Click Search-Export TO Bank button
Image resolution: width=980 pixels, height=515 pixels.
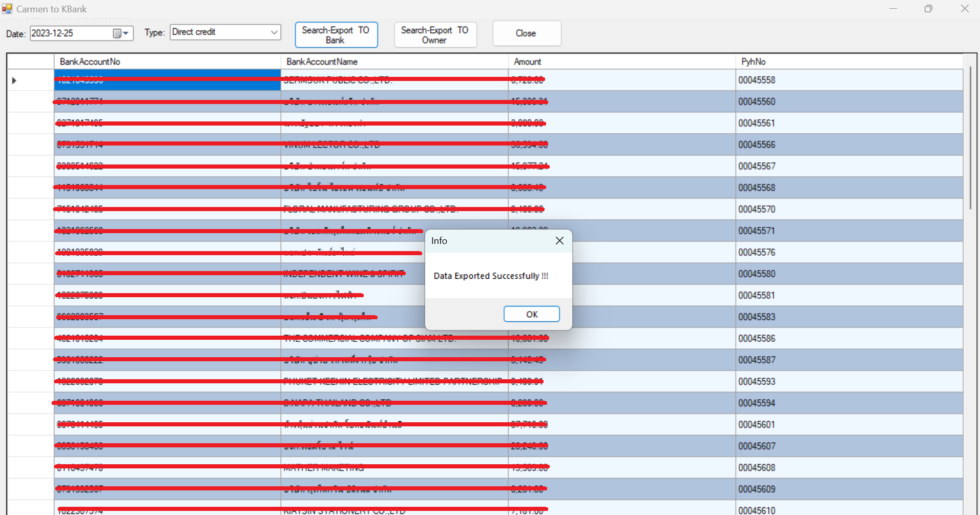336,35
